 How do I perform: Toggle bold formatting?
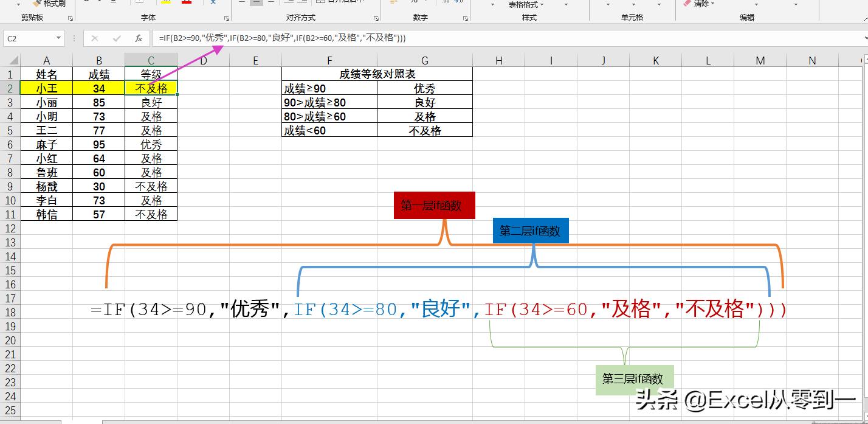click(86, 2)
